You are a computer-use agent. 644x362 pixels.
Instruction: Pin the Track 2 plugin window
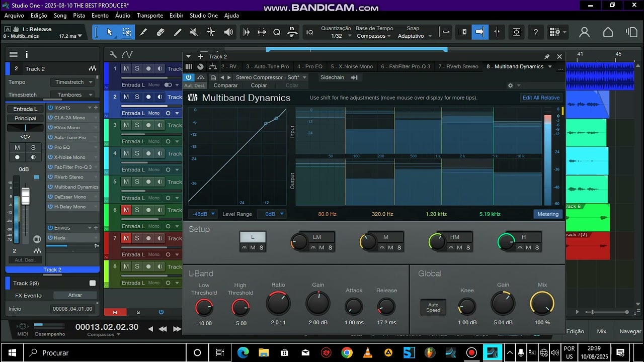coord(547,57)
